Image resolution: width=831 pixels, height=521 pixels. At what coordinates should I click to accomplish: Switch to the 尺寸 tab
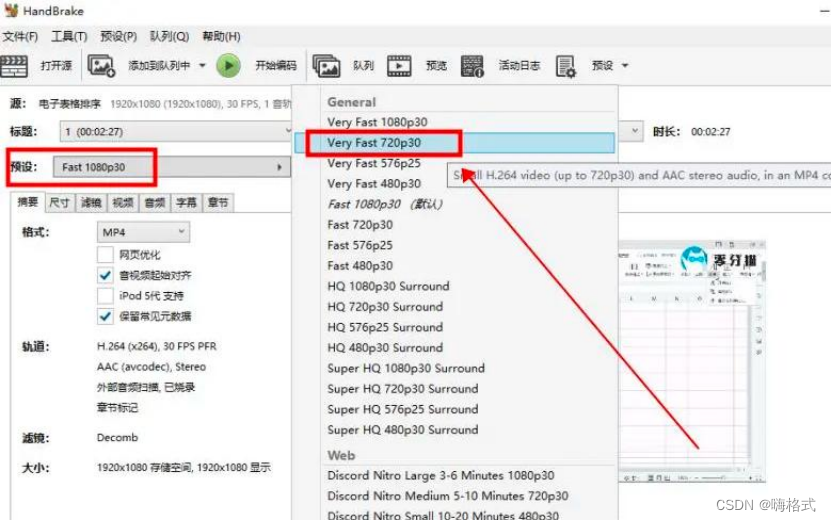[x=59, y=202]
